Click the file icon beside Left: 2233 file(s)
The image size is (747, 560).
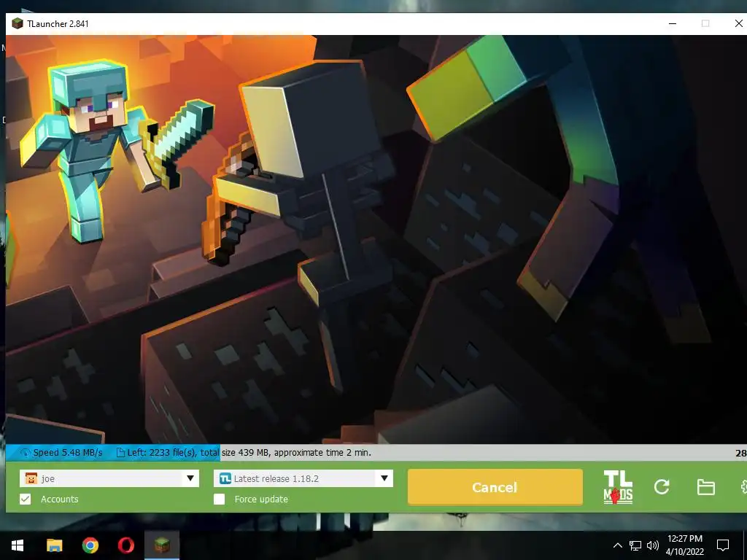[x=120, y=453]
